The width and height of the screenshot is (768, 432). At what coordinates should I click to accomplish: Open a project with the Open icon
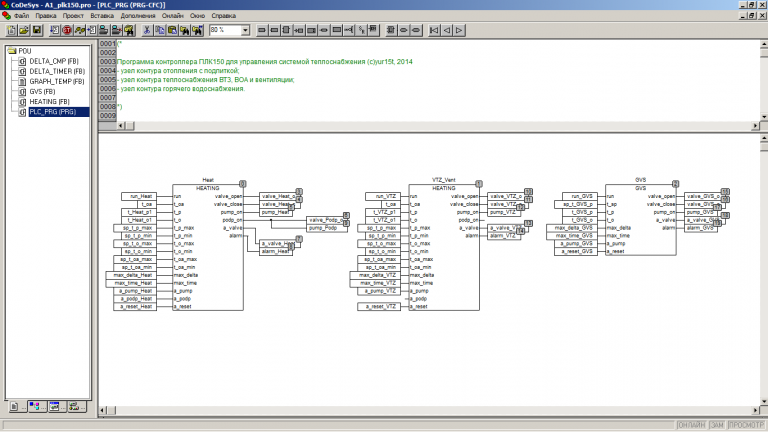(x=22, y=31)
